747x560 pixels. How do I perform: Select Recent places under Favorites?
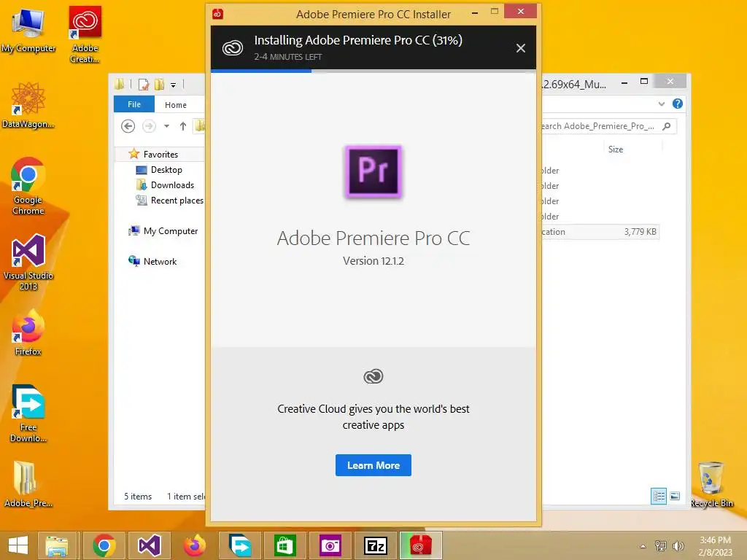(x=177, y=201)
